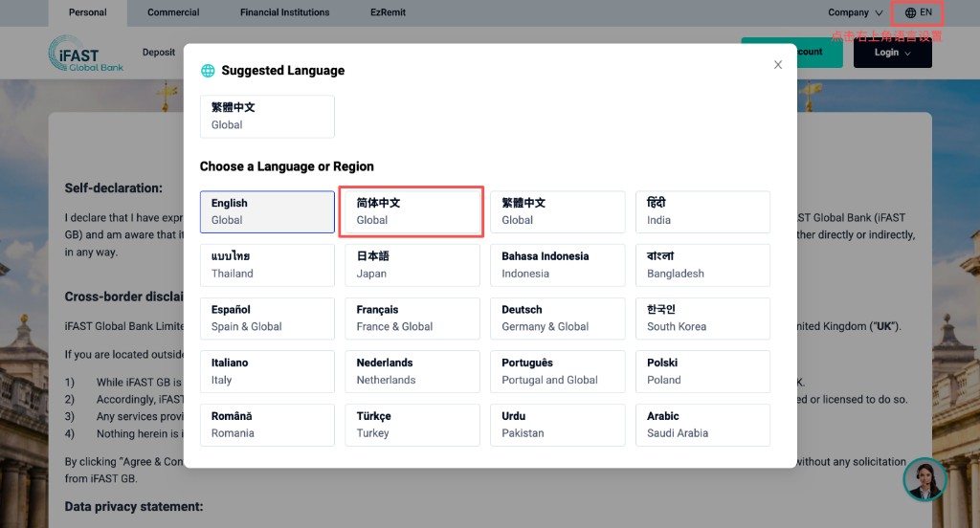Select Español Spain & Global
This screenshot has height=528, width=980.
coord(267,319)
